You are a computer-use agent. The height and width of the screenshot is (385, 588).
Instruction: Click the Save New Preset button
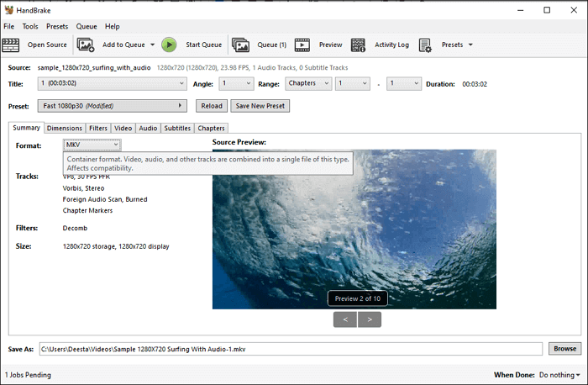pos(260,106)
